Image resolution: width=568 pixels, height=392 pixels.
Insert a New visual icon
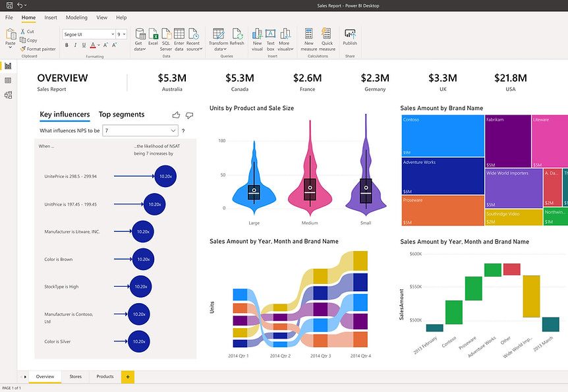click(x=257, y=34)
